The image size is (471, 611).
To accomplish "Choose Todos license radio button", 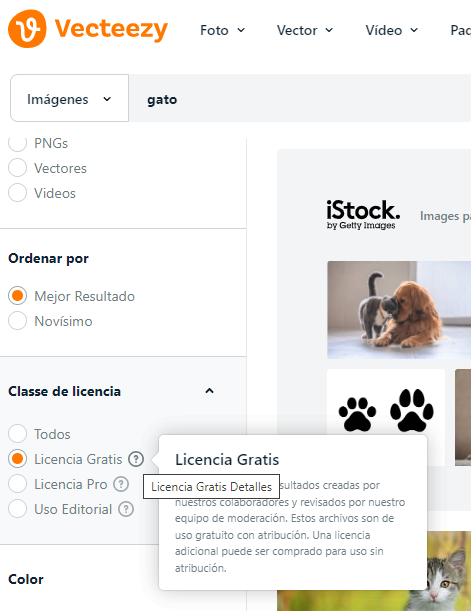I will coord(18,434).
